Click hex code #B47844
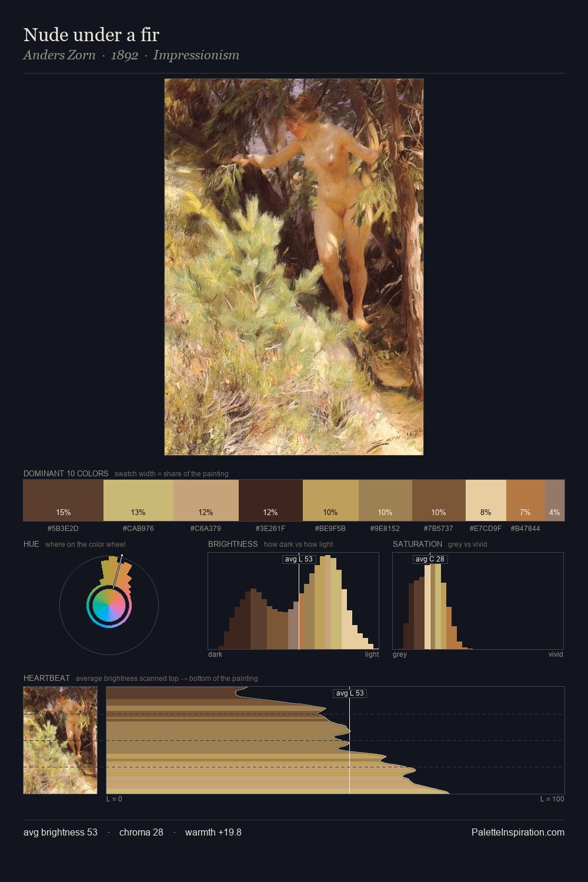The height and width of the screenshot is (882, 588). pos(525,529)
